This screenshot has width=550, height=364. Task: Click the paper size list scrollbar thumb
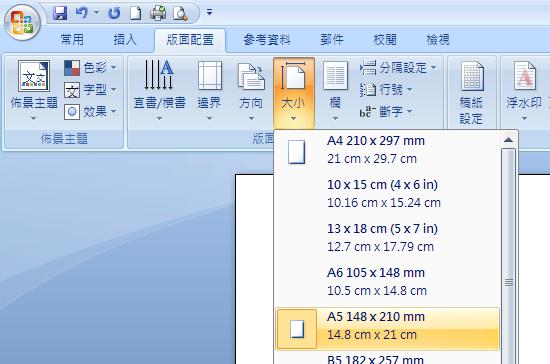(x=509, y=256)
